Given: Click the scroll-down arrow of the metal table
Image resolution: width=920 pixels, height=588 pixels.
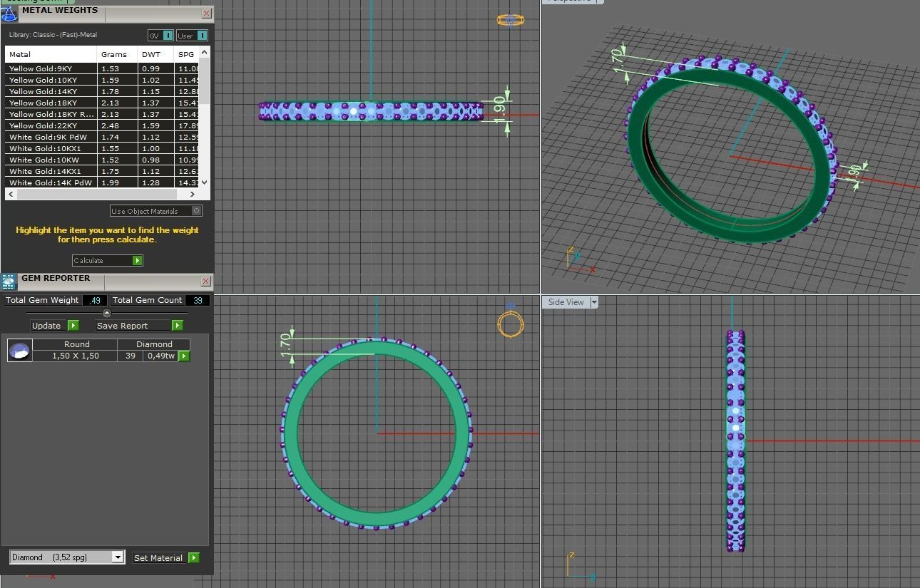Looking at the screenshot, I should [x=205, y=182].
